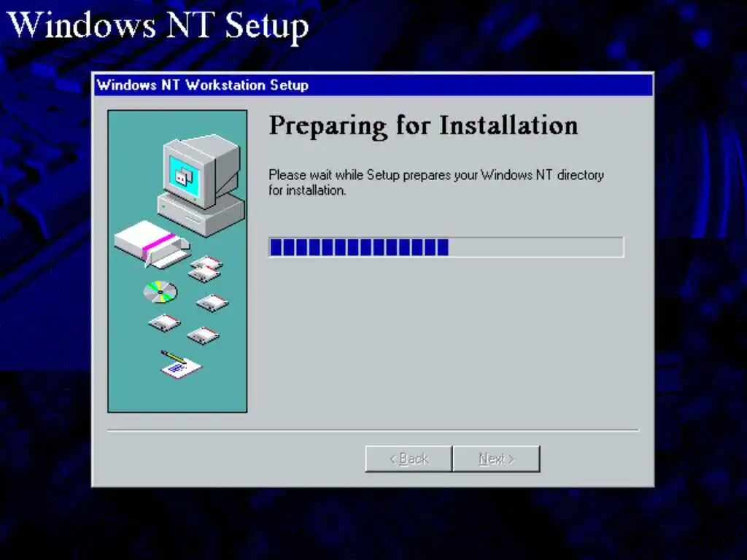The width and height of the screenshot is (747, 560).
Task: Click the separator line above the buttons
Action: click(373, 430)
